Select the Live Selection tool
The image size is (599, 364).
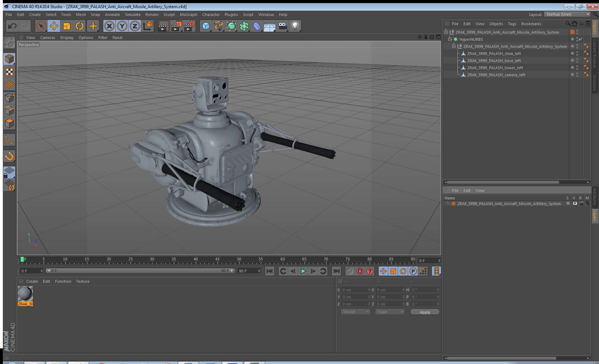point(41,26)
